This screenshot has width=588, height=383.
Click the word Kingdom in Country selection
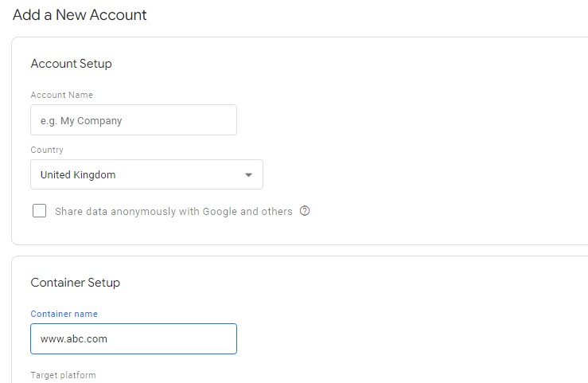point(95,175)
